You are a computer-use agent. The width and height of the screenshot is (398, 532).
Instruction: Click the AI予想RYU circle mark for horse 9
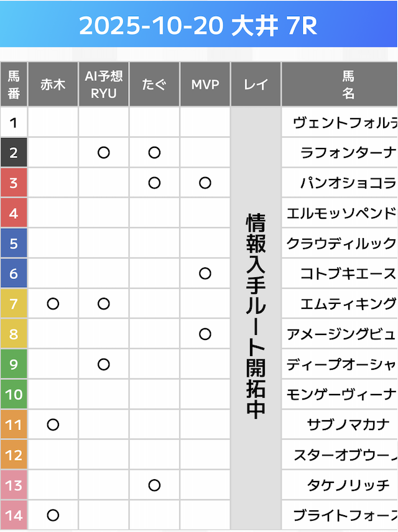(104, 364)
